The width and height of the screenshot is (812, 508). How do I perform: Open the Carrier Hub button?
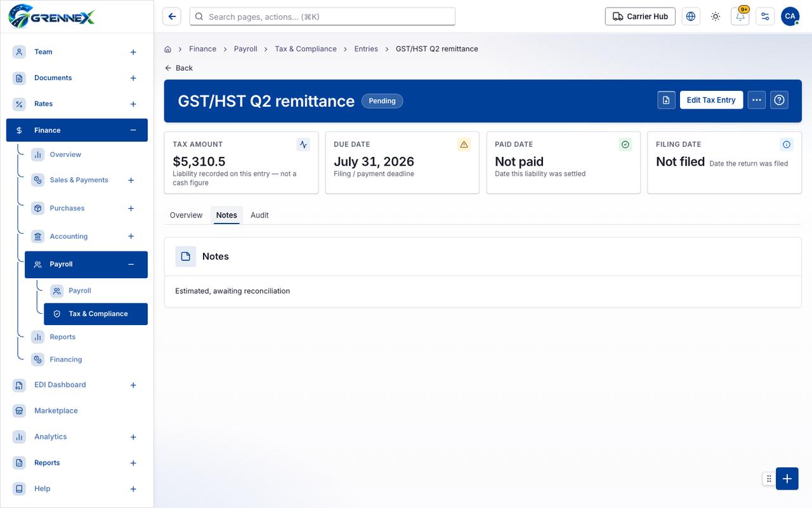[640, 17]
